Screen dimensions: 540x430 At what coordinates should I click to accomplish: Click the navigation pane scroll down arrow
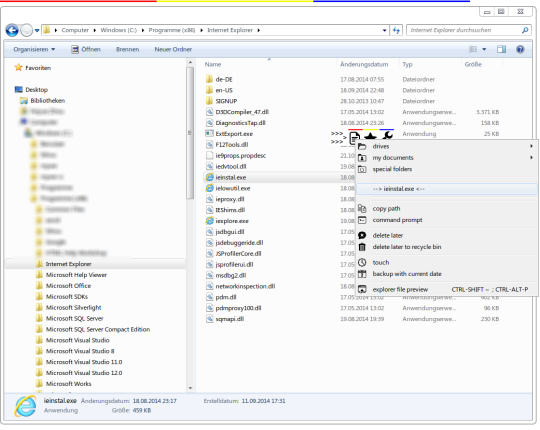(190, 388)
